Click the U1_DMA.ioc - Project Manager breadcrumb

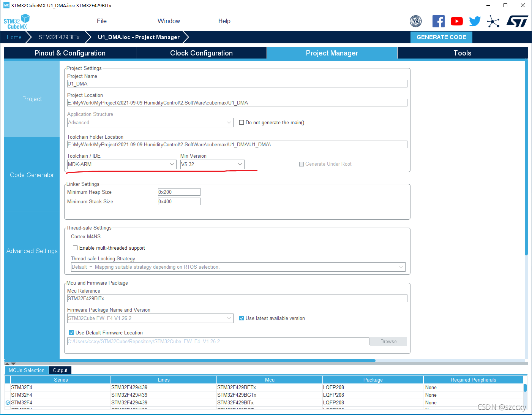click(139, 37)
